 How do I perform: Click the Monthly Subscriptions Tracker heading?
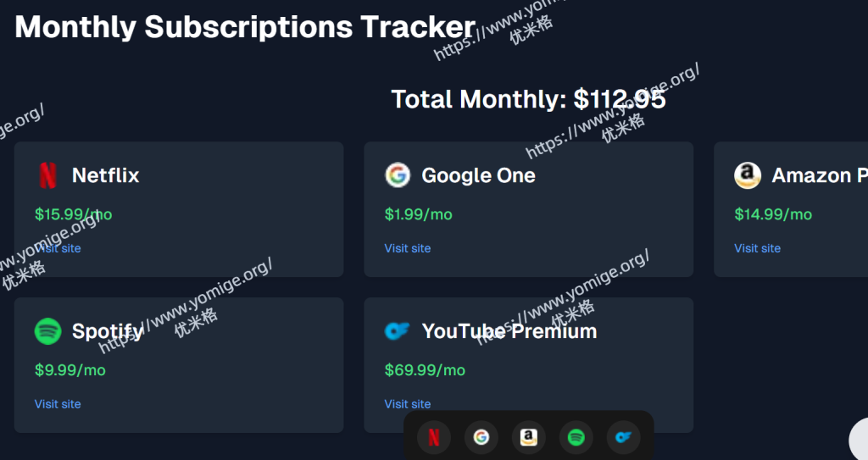[x=245, y=27]
